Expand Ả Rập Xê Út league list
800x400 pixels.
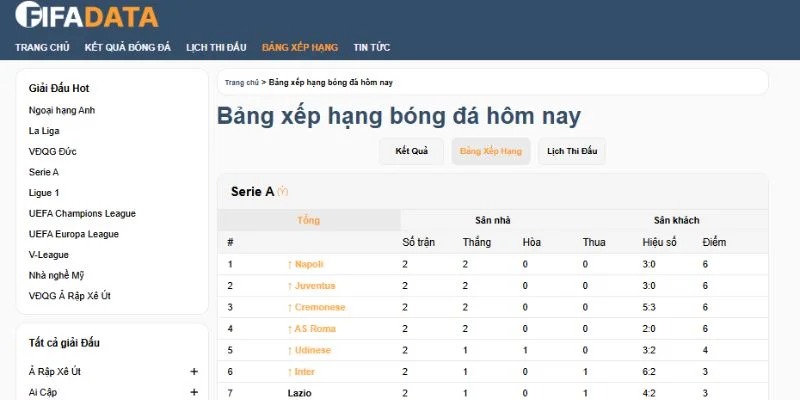tap(194, 371)
